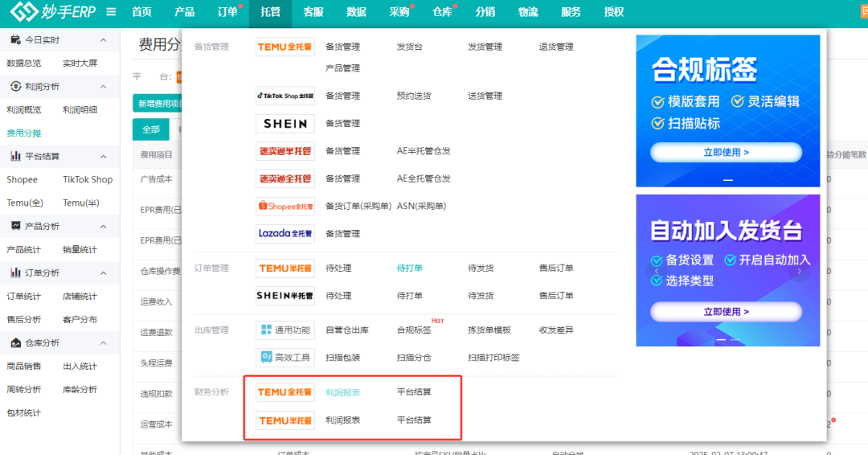
Task: Open 平台结算 in TEMU半托管 row
Action: tap(414, 420)
